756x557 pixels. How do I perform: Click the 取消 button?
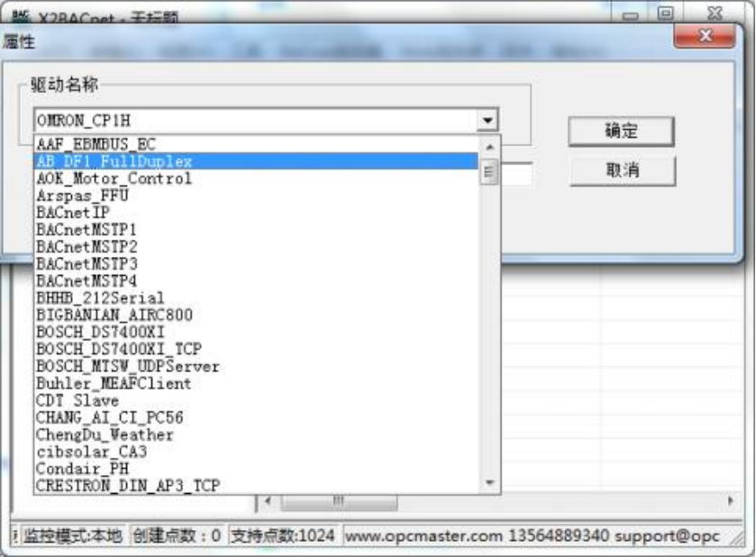[623, 170]
